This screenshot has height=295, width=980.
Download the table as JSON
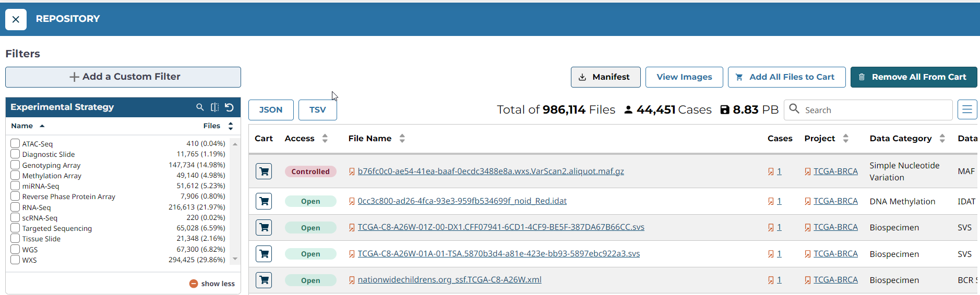271,110
